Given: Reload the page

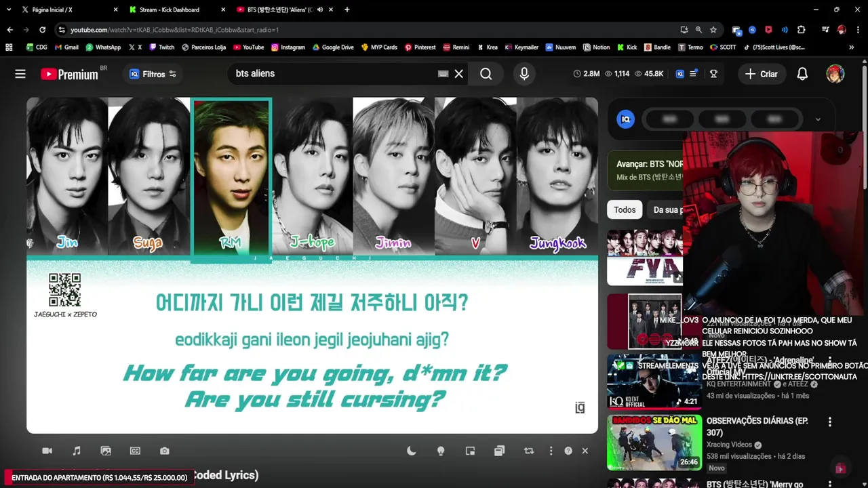Looking at the screenshot, I should [42, 30].
